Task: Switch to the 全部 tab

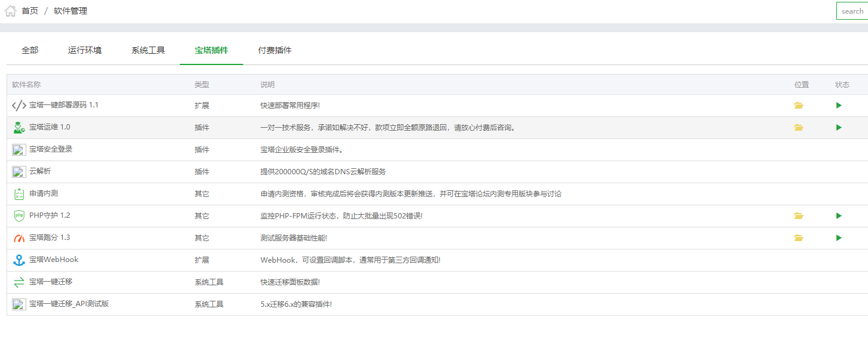Action: 30,51
